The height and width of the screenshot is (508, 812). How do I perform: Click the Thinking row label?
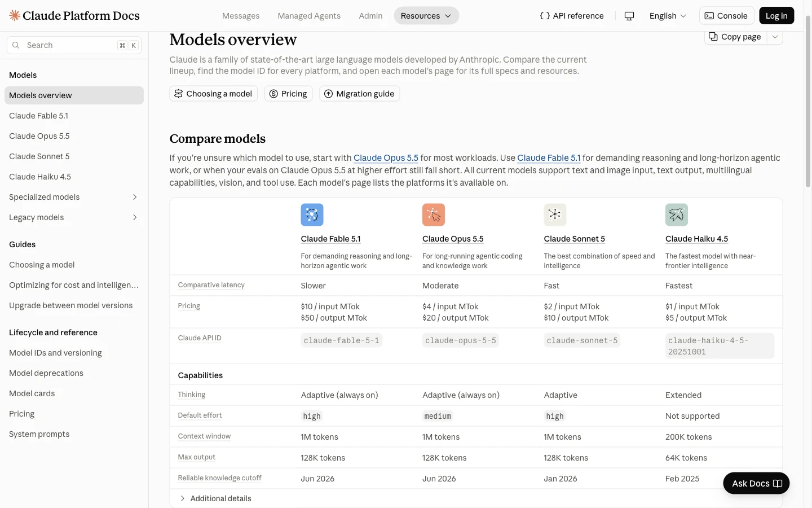point(191,395)
